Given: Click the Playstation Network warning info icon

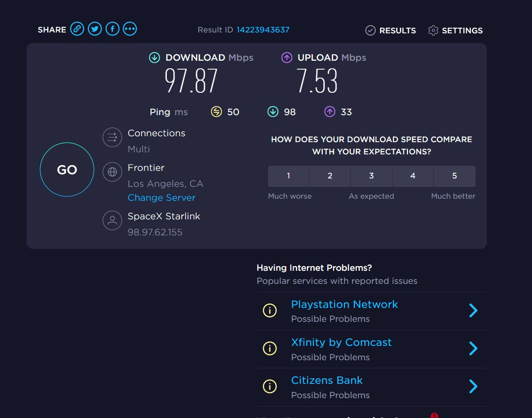Looking at the screenshot, I should 270,310.
